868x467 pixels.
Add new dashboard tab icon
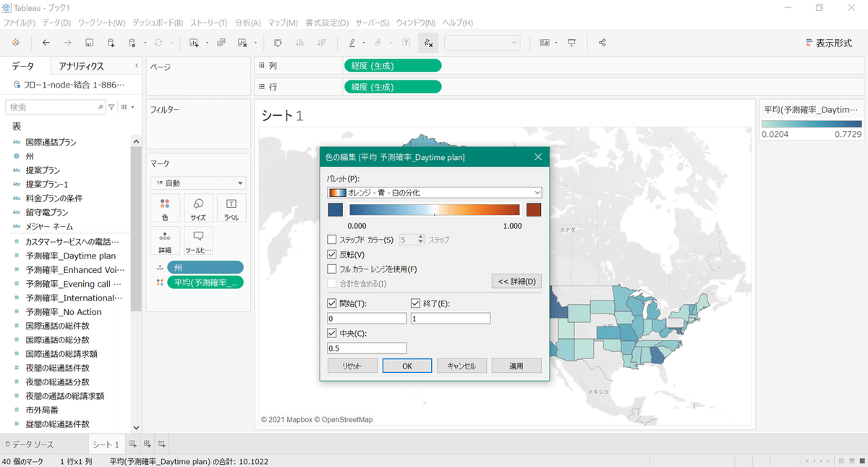[x=148, y=444]
